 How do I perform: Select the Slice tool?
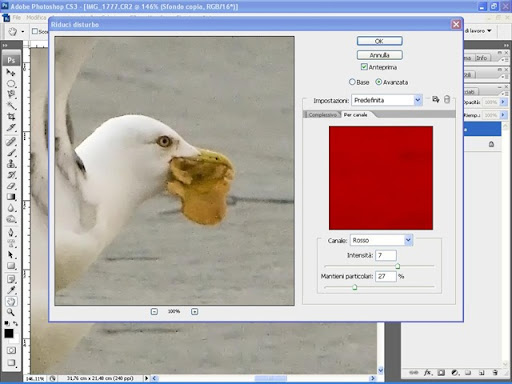[11, 128]
